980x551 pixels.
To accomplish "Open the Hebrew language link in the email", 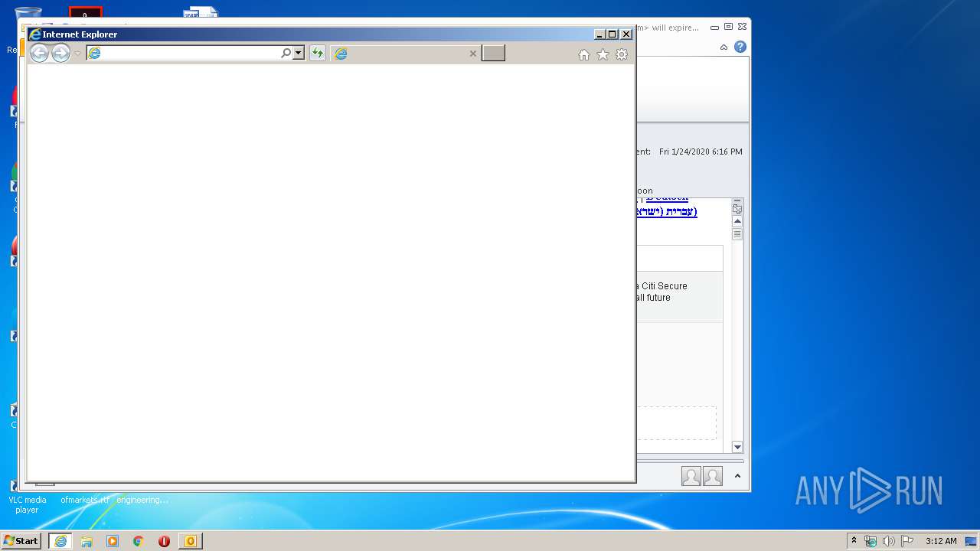I will [x=667, y=212].
